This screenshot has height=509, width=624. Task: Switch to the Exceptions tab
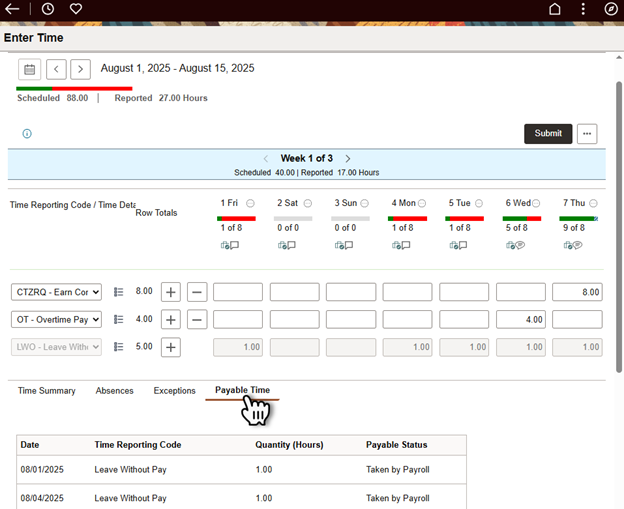[x=175, y=391]
